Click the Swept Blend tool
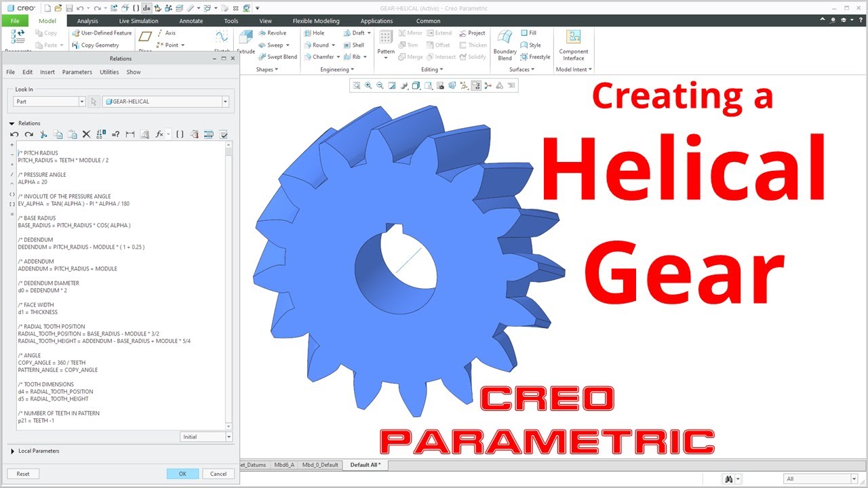This screenshot has width=868, height=488. point(277,57)
